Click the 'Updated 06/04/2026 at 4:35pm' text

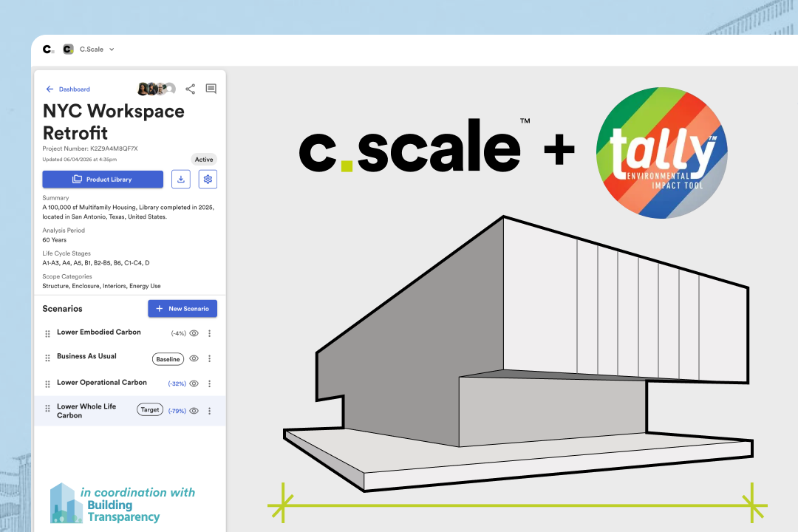tap(79, 160)
